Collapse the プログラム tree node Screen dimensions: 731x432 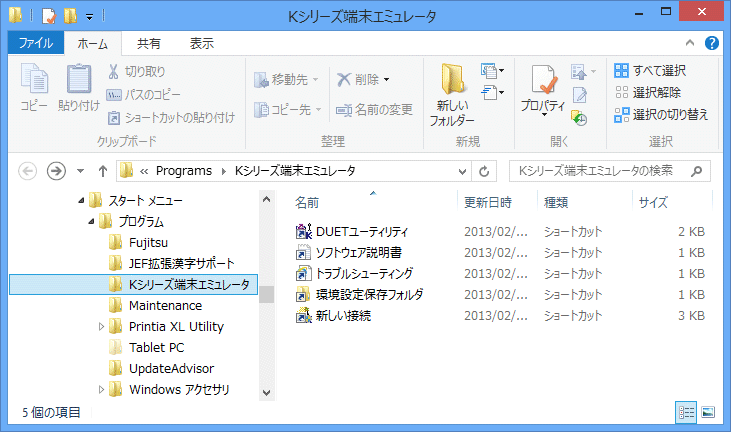(91, 222)
